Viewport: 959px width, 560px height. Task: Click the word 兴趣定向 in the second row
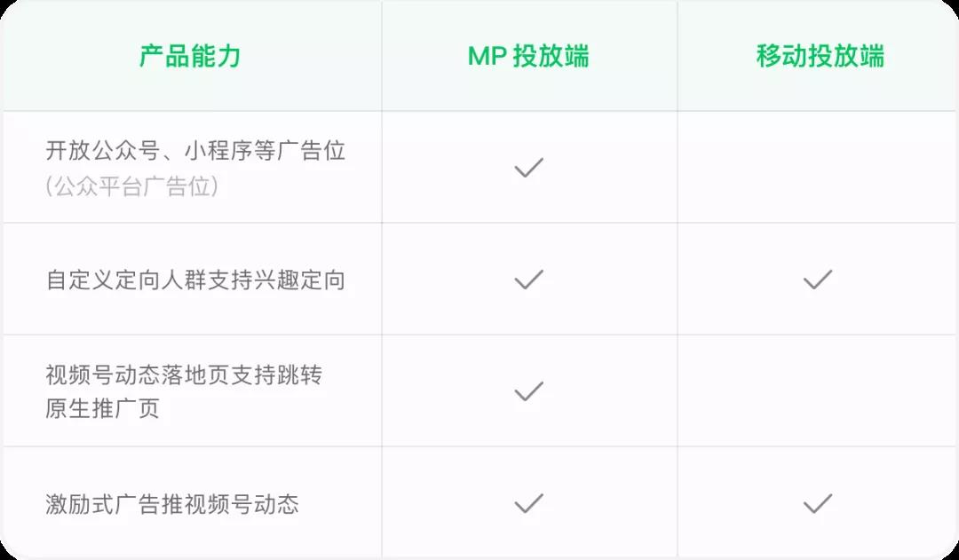pos(299,280)
